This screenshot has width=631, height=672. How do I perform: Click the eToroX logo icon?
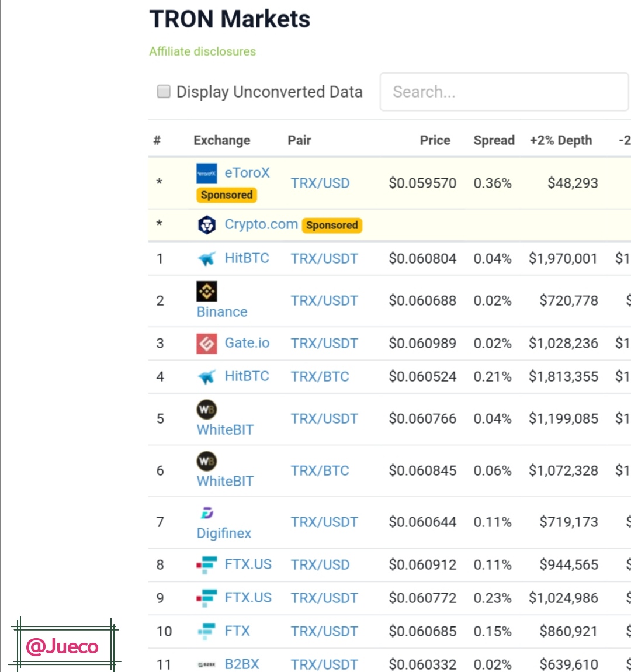click(206, 174)
